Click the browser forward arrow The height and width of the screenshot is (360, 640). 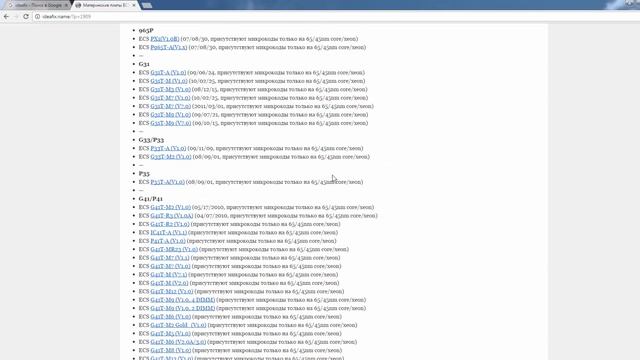[16, 17]
